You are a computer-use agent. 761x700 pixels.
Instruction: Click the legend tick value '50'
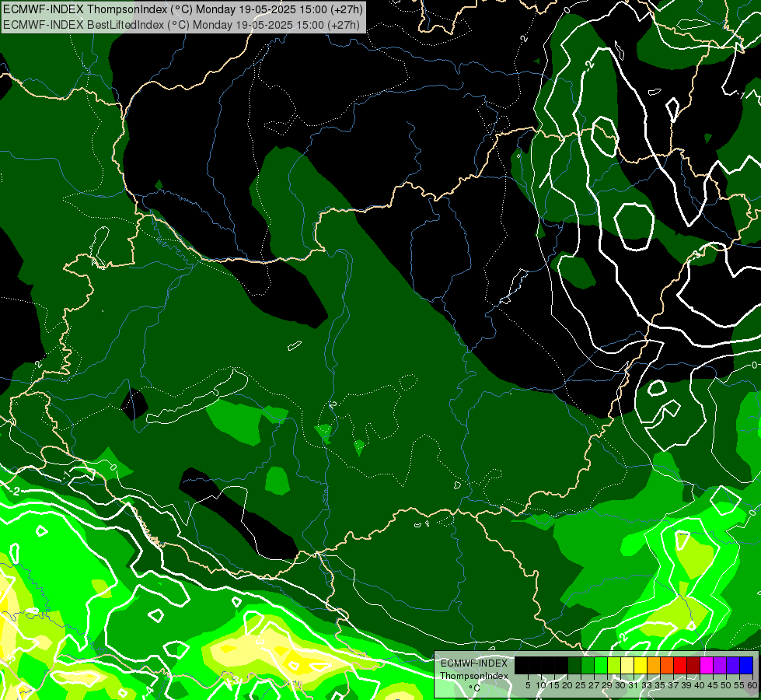(726, 685)
